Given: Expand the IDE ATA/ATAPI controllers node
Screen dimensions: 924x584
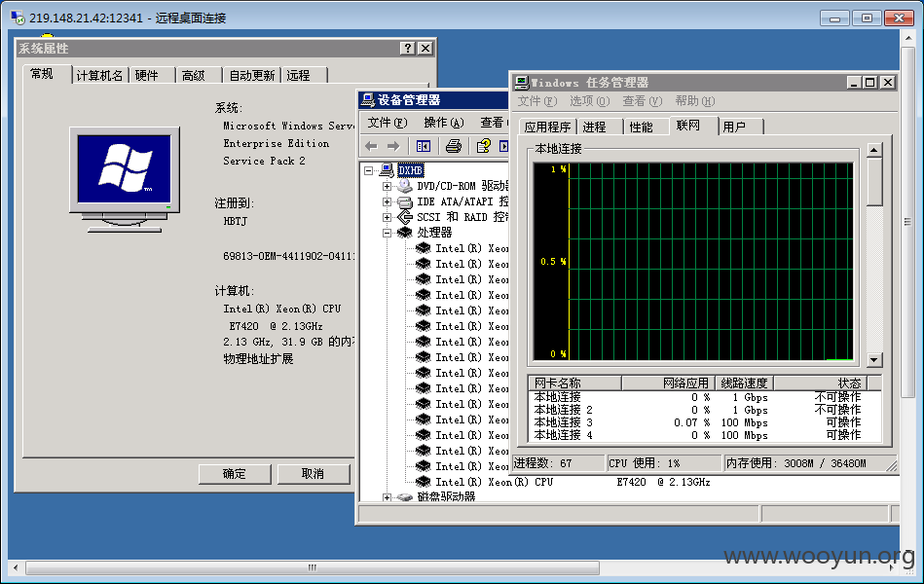Looking at the screenshot, I should [387, 201].
